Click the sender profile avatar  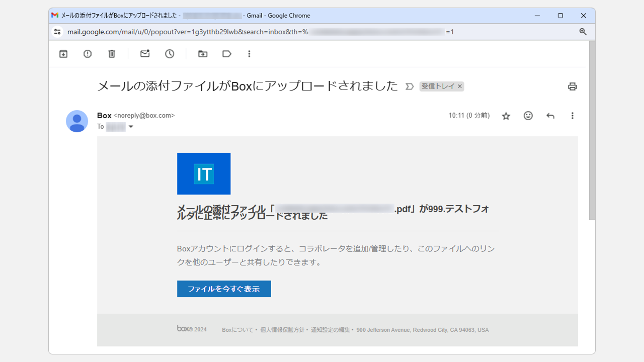pyautogui.click(x=77, y=121)
